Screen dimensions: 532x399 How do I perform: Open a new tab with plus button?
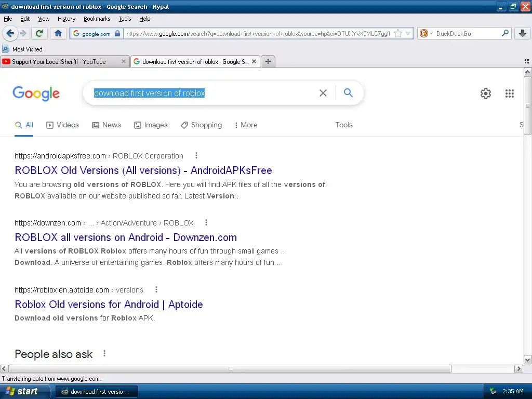coord(268,61)
